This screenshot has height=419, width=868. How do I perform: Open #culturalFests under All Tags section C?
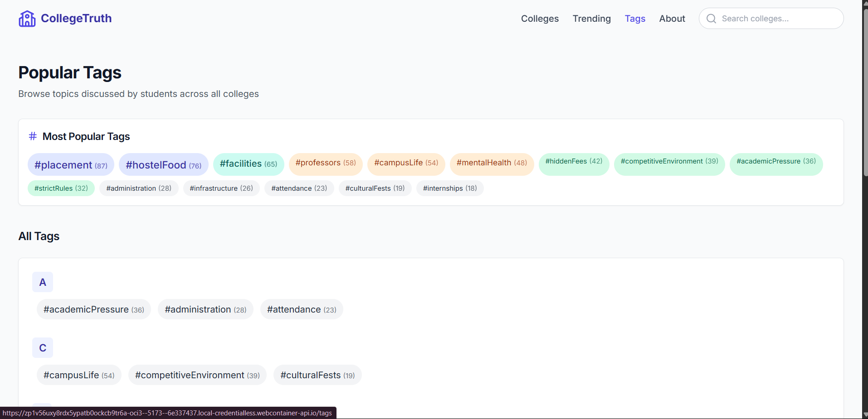click(x=317, y=375)
